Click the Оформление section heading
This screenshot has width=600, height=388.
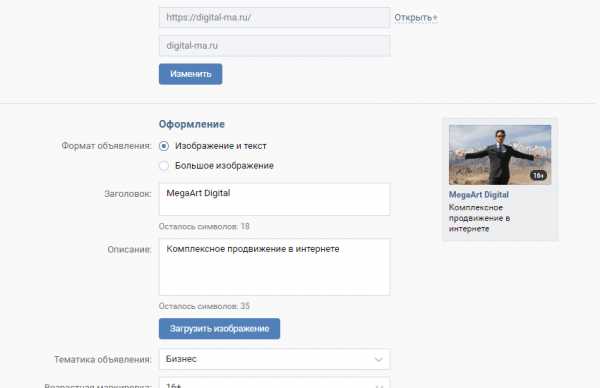(x=192, y=124)
